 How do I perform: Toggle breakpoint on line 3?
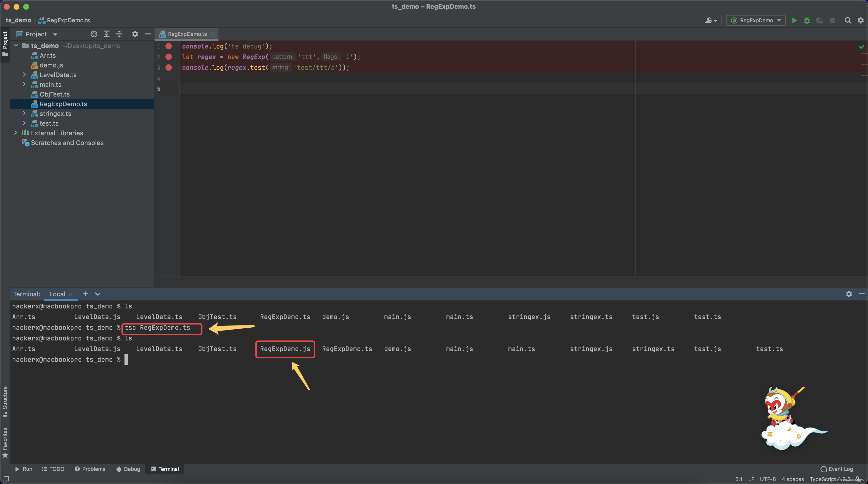(x=169, y=67)
